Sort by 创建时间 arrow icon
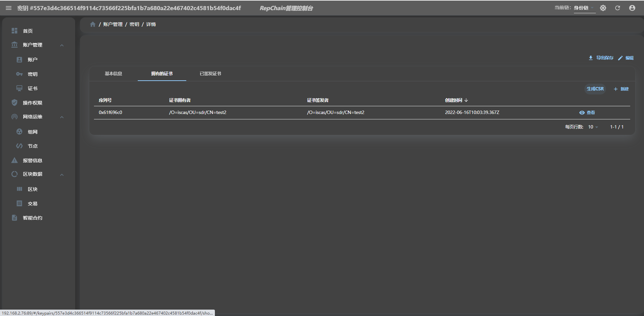The height and width of the screenshot is (316, 644). tap(466, 100)
